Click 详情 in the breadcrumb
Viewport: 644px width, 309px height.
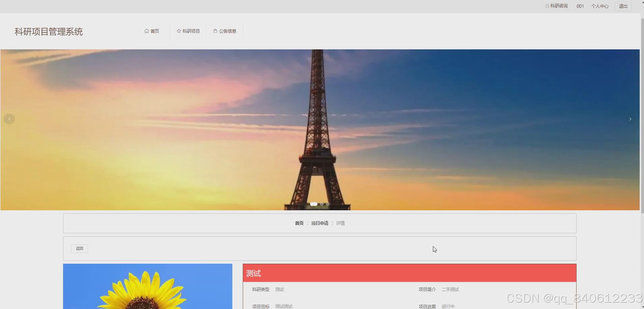coord(340,223)
